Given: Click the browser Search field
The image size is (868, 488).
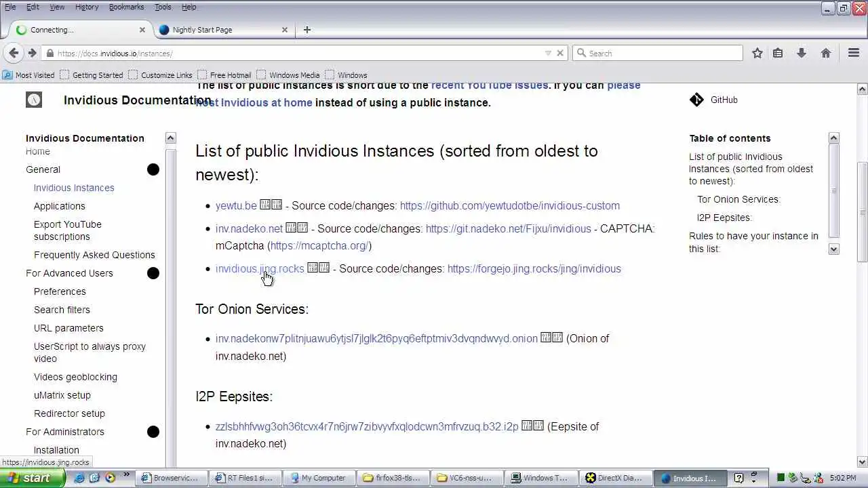Looking at the screenshot, I should tap(658, 53).
